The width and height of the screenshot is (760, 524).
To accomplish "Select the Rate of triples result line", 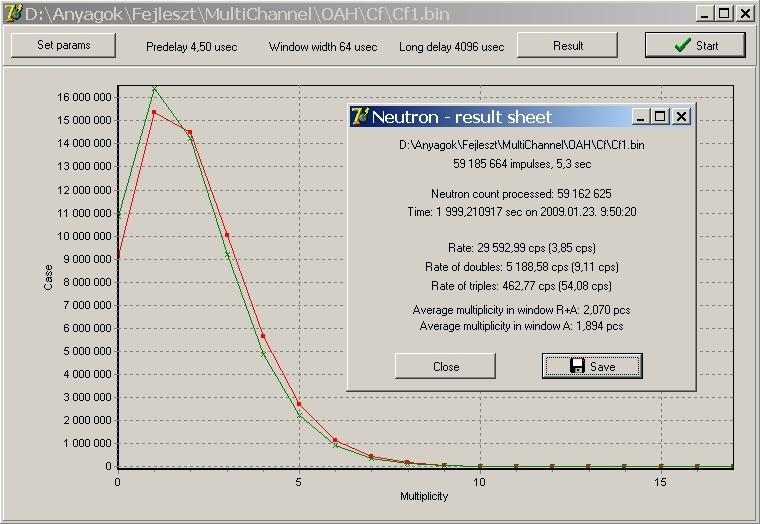I will [x=521, y=285].
